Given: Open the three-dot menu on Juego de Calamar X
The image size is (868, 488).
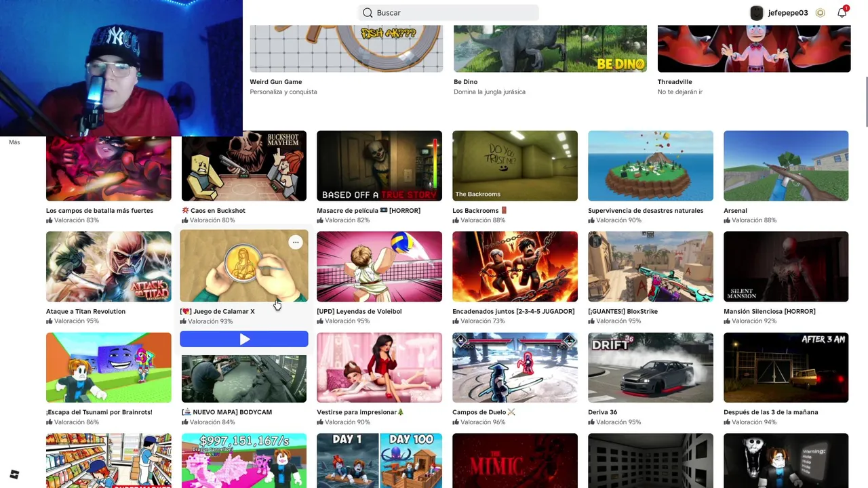Looking at the screenshot, I should [296, 243].
